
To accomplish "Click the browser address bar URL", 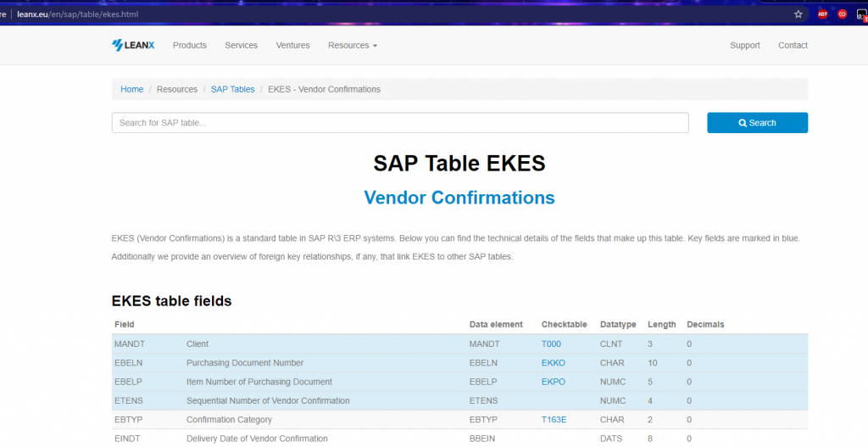I will click(77, 14).
